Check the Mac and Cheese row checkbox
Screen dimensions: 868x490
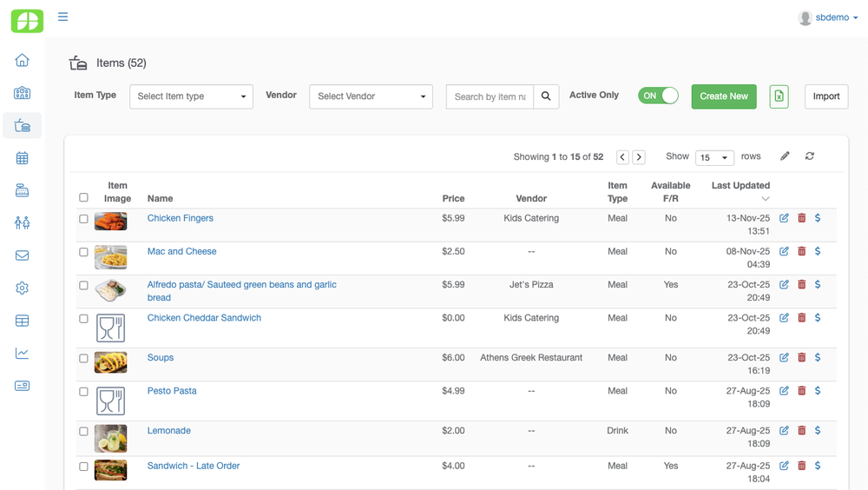(83, 252)
